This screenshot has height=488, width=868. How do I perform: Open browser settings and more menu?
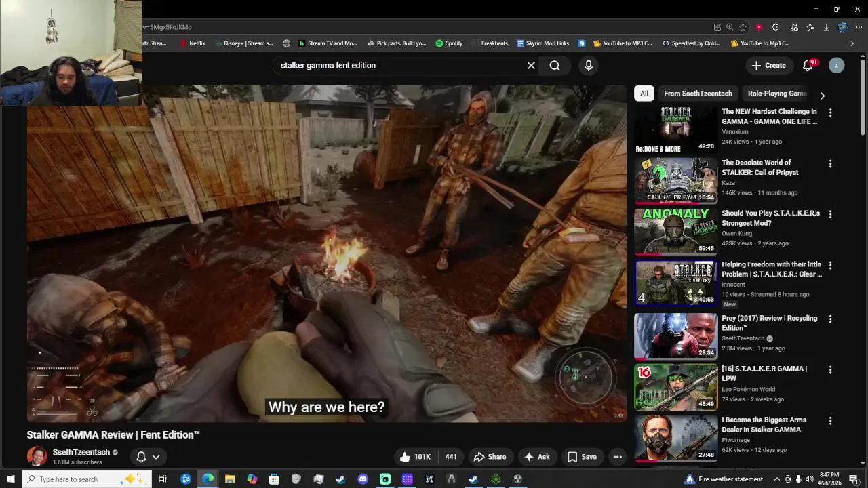(x=859, y=27)
